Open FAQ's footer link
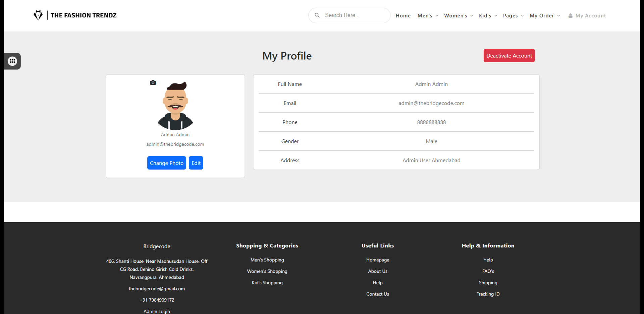Screen dimensions: 644x314 click(x=488, y=271)
